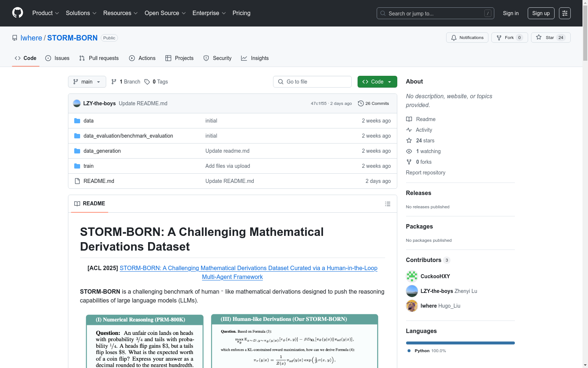Viewport: 588px width, 368px height.
Task: Click the Go to file field
Action: point(312,82)
